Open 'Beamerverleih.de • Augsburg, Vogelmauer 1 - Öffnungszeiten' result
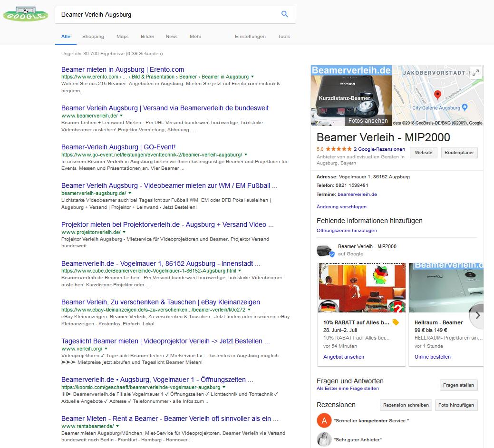 point(157,380)
